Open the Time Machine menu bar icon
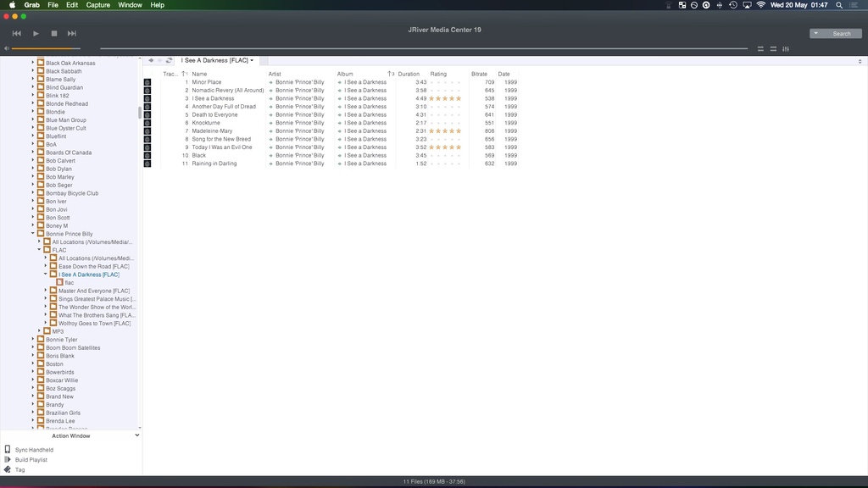The width and height of the screenshot is (868, 488). coord(733,5)
